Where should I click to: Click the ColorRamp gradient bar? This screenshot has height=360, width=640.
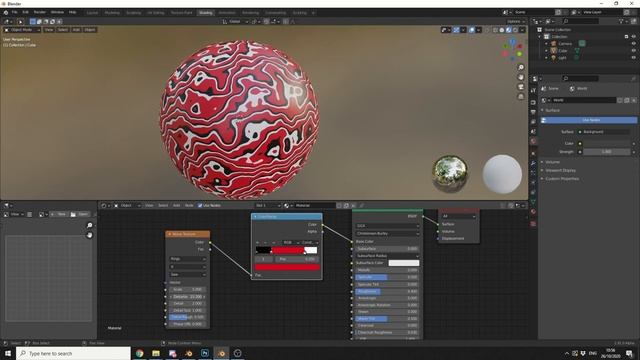(x=287, y=250)
